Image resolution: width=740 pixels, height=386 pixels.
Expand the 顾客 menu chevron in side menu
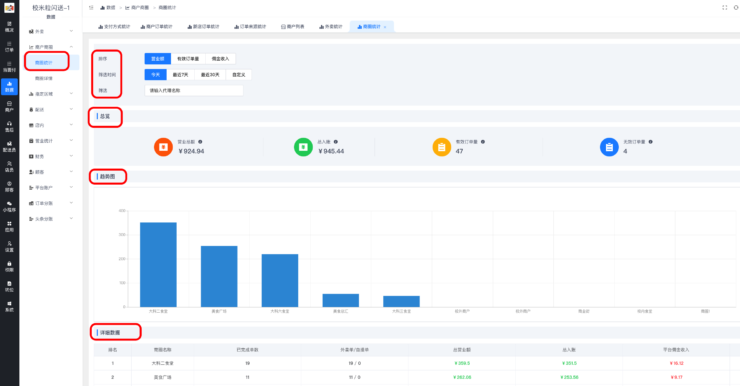click(x=71, y=172)
